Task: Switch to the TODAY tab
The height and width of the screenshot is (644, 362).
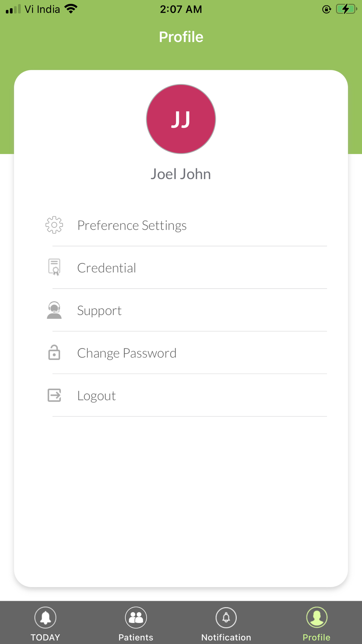Action: pos(45,637)
